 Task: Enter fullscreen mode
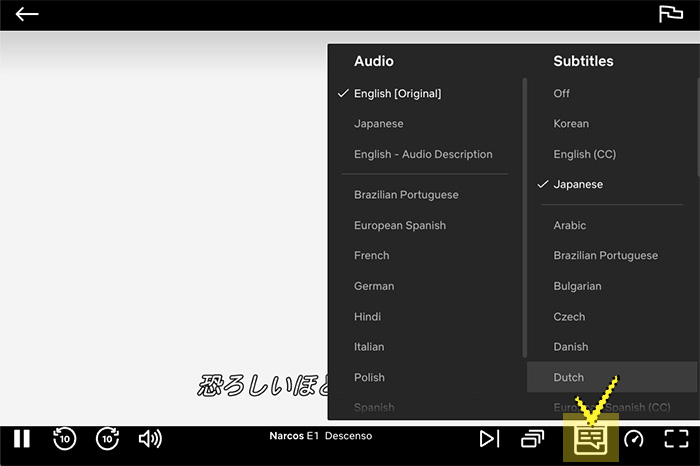[x=676, y=439]
